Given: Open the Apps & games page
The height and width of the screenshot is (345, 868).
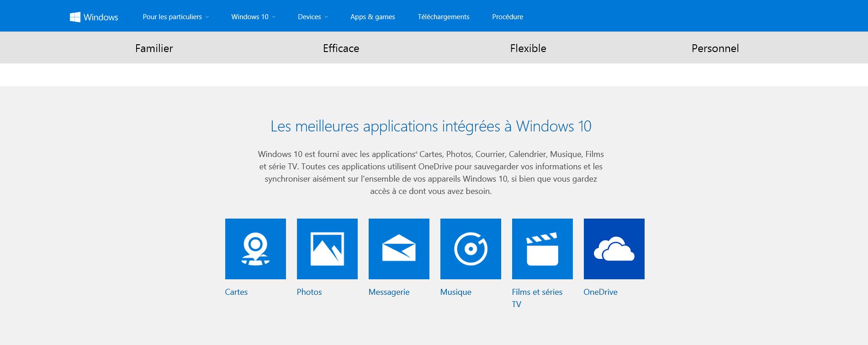Looking at the screenshot, I should pos(373,17).
